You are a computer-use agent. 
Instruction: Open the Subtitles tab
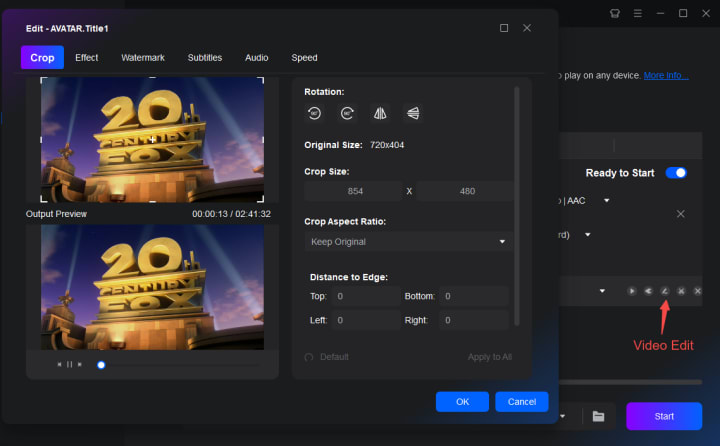click(205, 58)
